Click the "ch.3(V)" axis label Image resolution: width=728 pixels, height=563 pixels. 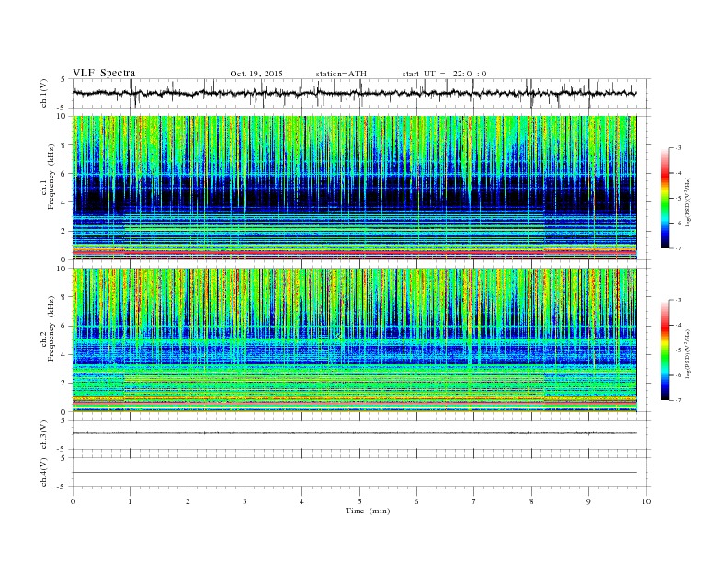pos(44,435)
